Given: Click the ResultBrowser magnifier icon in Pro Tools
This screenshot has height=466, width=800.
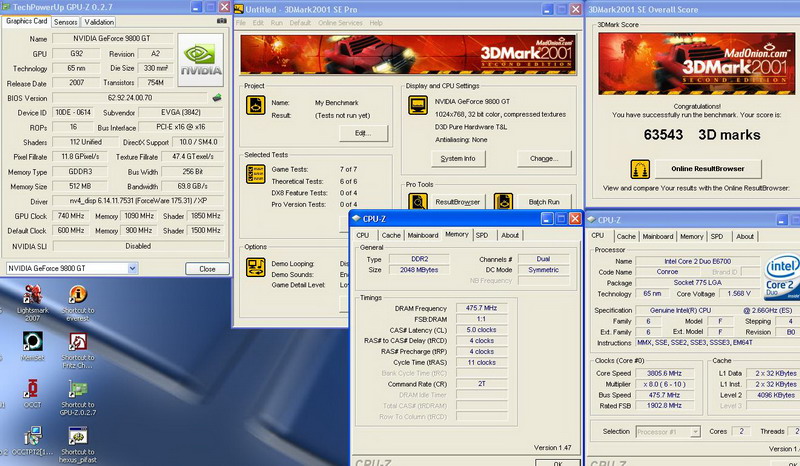Looking at the screenshot, I should click(x=418, y=202).
